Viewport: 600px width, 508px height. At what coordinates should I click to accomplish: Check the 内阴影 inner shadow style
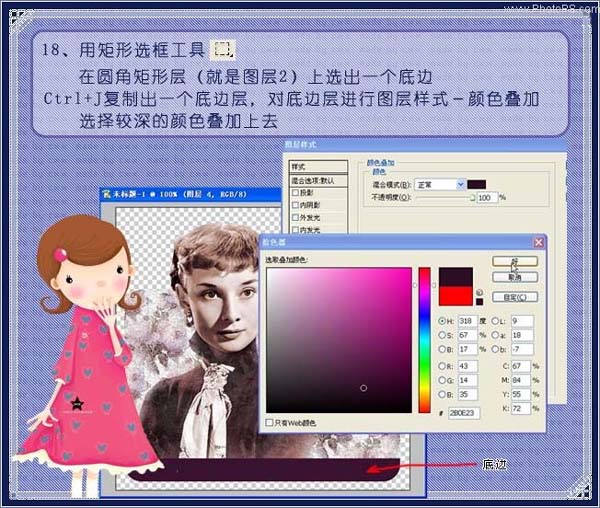point(295,205)
